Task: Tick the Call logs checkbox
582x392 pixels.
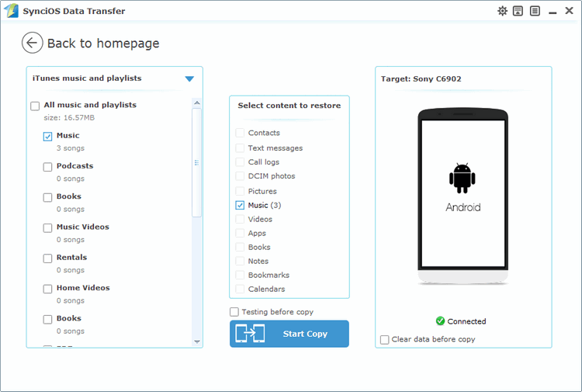Action: point(240,162)
